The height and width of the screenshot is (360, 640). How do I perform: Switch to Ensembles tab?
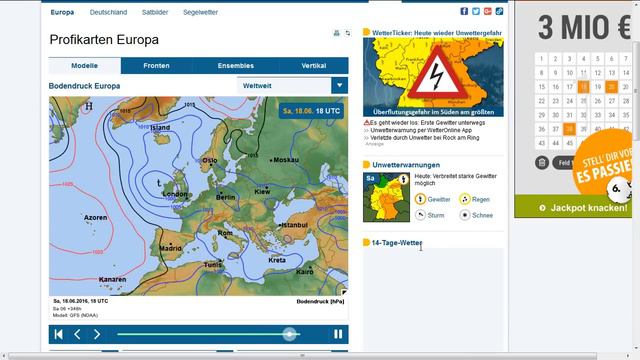click(x=236, y=66)
